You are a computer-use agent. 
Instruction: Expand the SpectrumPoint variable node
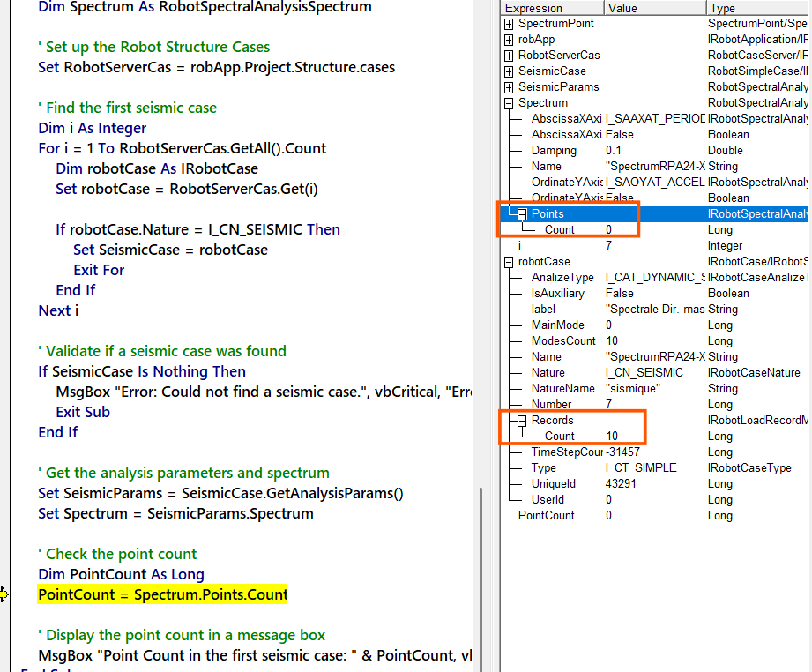point(509,24)
